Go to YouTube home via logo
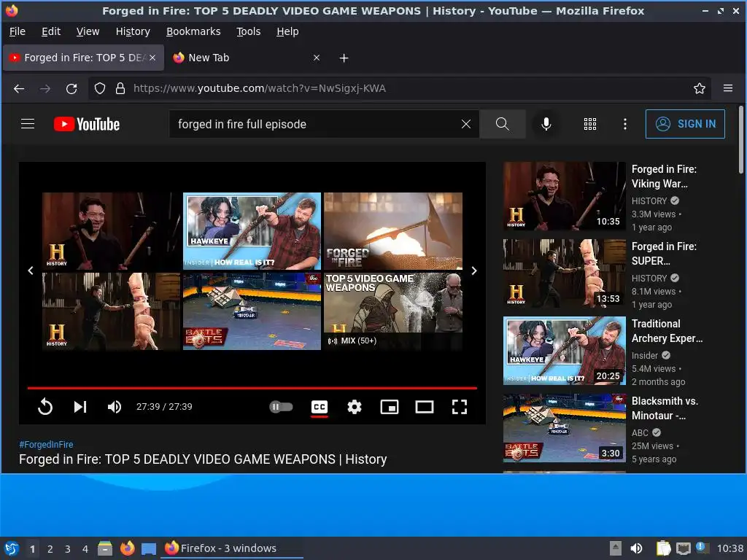This screenshot has height=560, width=747. point(86,124)
